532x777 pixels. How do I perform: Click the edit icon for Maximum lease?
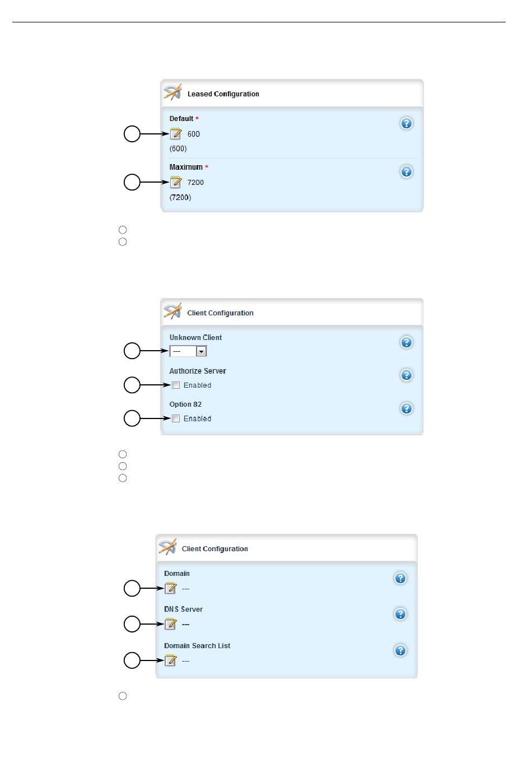[x=176, y=182]
